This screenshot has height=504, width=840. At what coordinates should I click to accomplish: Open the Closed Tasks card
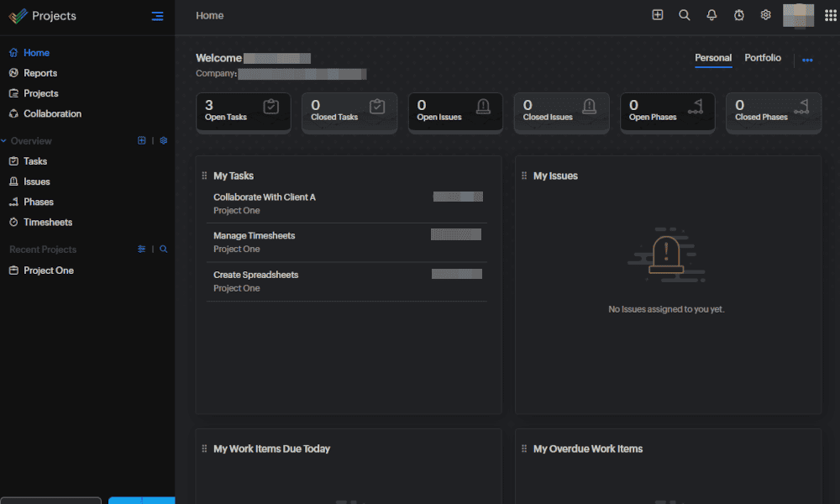349,112
